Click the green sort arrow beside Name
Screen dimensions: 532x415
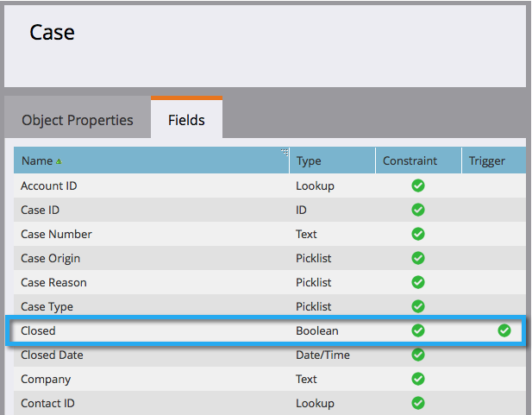coord(59,161)
